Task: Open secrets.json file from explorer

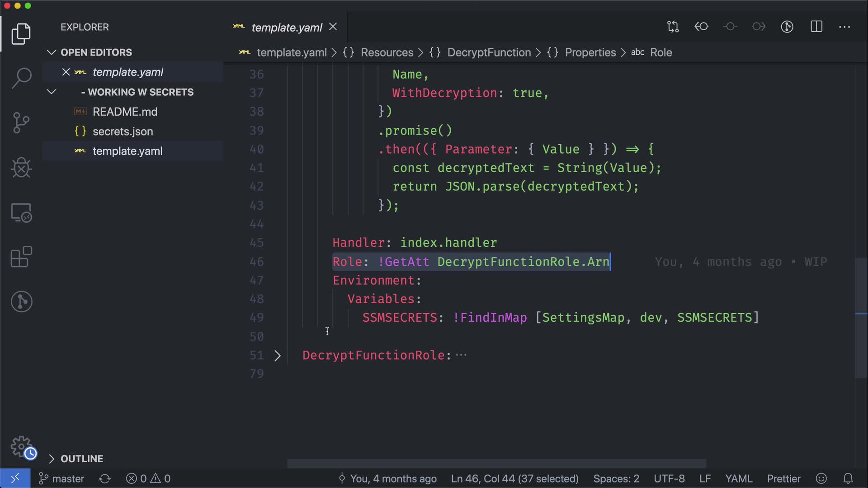Action: pos(123,131)
